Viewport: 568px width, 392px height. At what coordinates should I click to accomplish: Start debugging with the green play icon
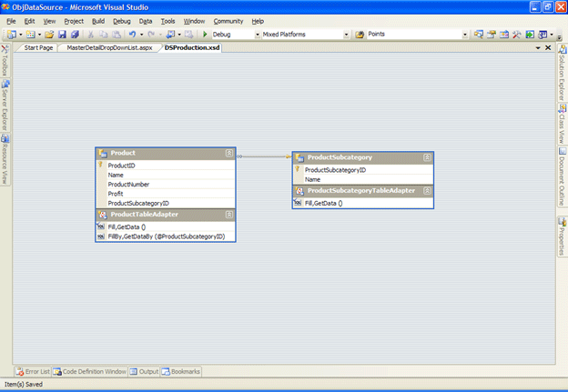205,35
